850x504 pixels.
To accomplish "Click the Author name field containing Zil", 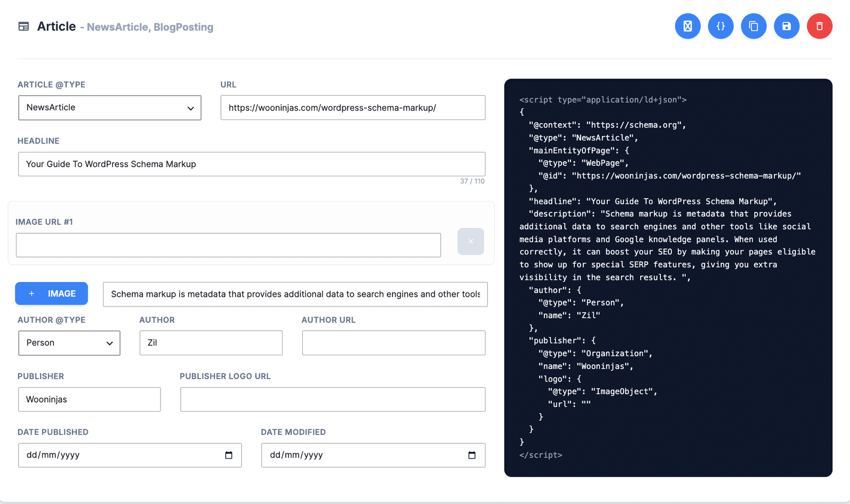I will click(211, 343).
